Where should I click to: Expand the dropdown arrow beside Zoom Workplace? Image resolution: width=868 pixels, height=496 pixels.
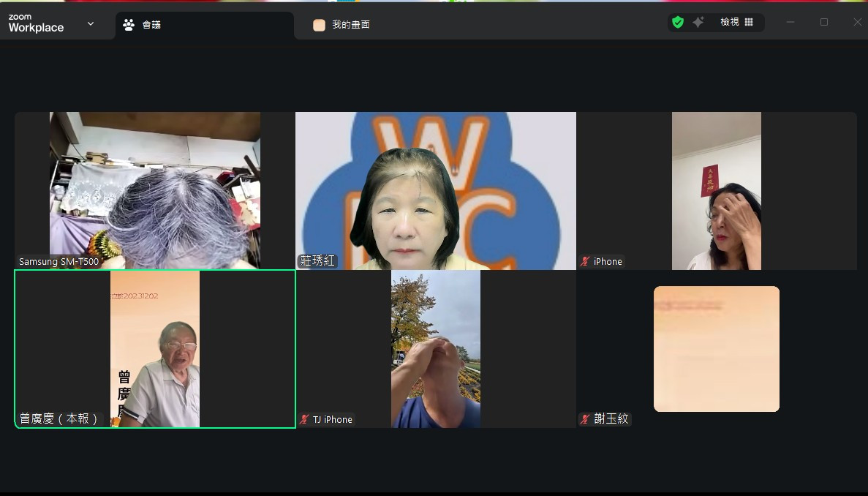[x=91, y=23]
